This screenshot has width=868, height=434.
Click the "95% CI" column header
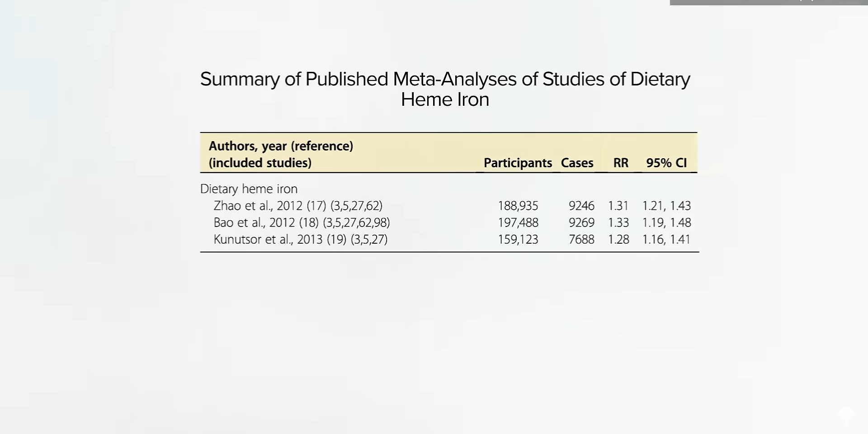pos(666,163)
